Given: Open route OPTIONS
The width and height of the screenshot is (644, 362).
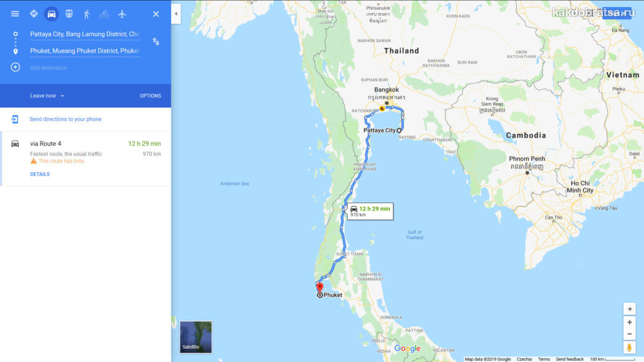Looking at the screenshot, I should [x=150, y=96].
